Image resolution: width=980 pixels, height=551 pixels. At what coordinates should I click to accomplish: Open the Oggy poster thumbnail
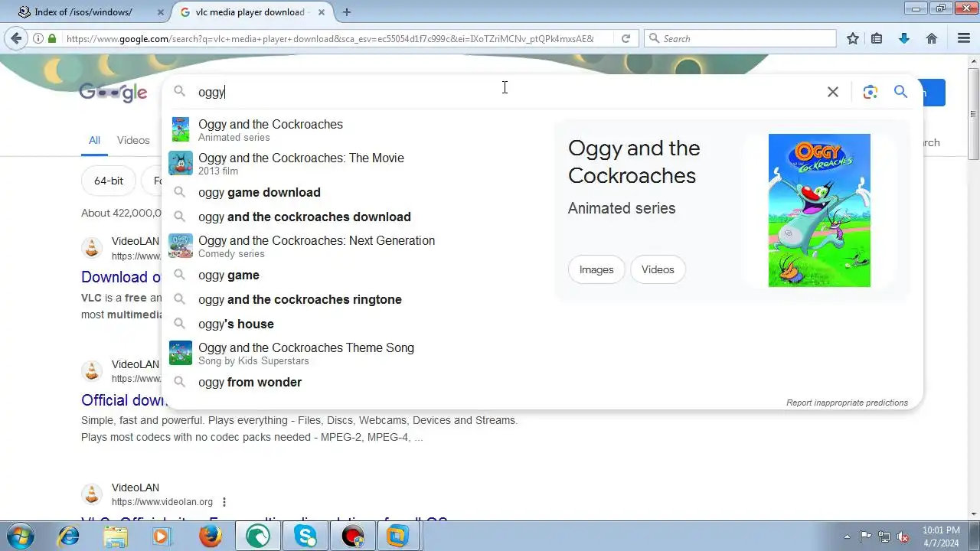[819, 210]
